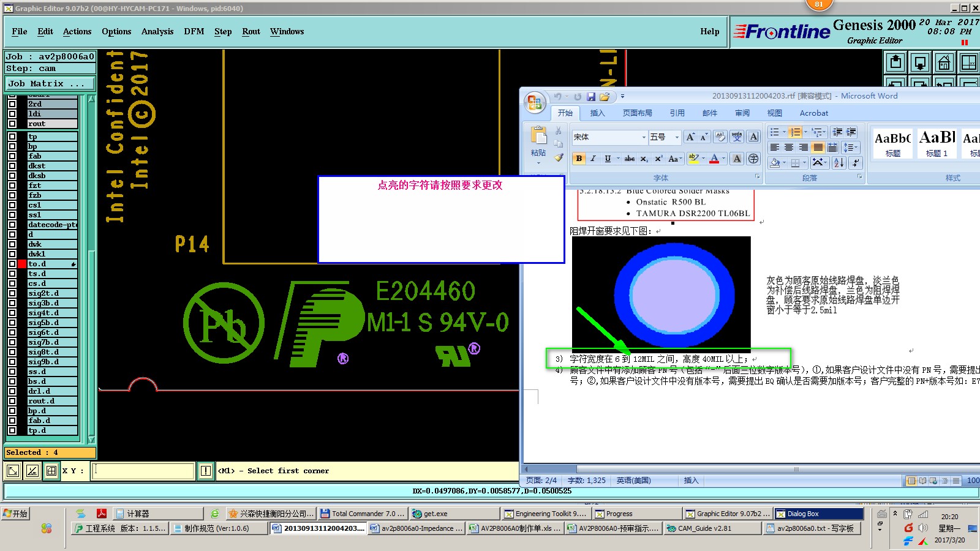980x551 pixels.
Task: Click Format Painter brush in Word
Action: coord(559,157)
